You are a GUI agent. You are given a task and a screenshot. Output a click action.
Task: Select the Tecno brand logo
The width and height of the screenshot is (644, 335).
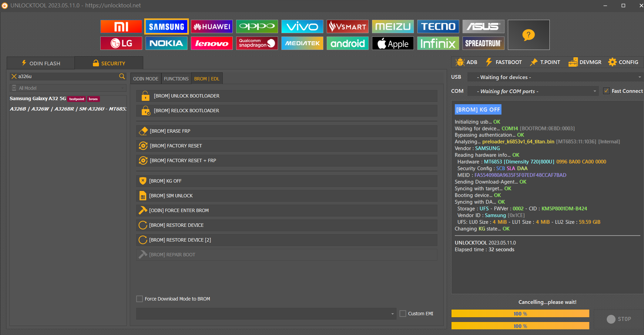[438, 26]
